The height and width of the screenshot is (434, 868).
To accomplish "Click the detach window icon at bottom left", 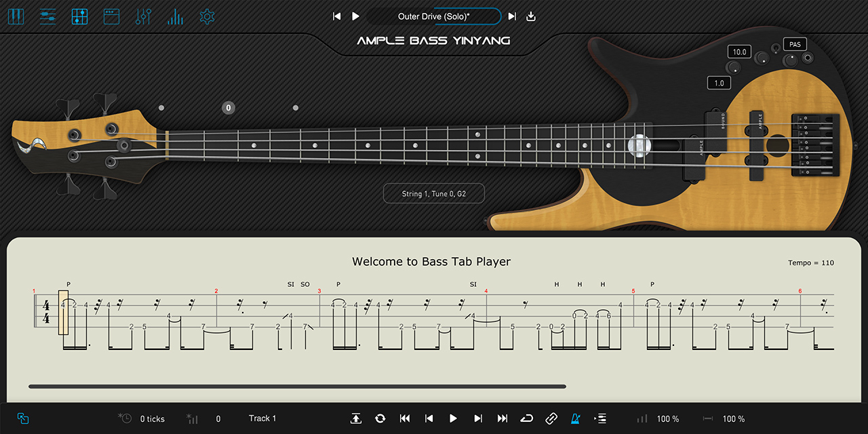I will point(23,418).
